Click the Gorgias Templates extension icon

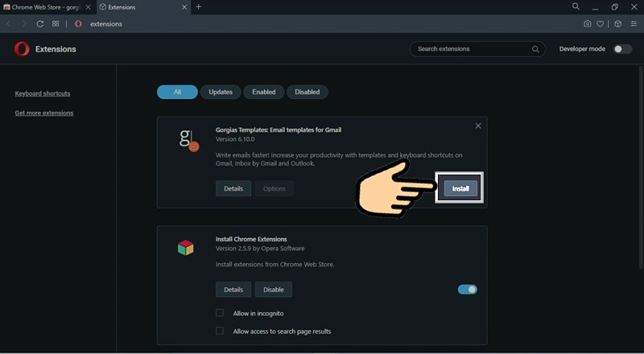coord(189,140)
